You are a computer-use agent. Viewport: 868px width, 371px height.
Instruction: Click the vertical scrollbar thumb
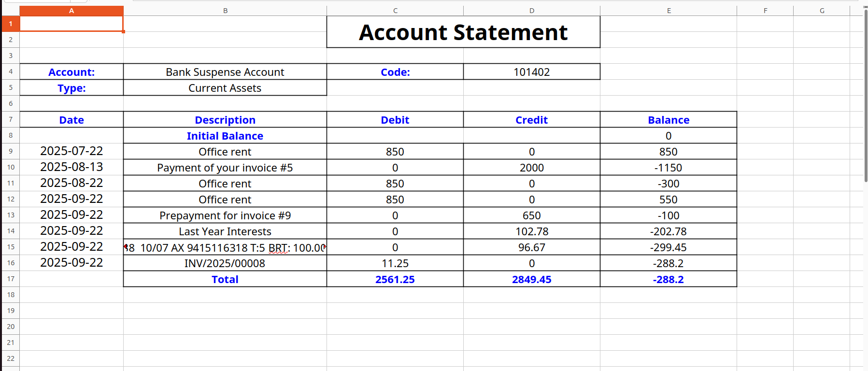point(866,95)
